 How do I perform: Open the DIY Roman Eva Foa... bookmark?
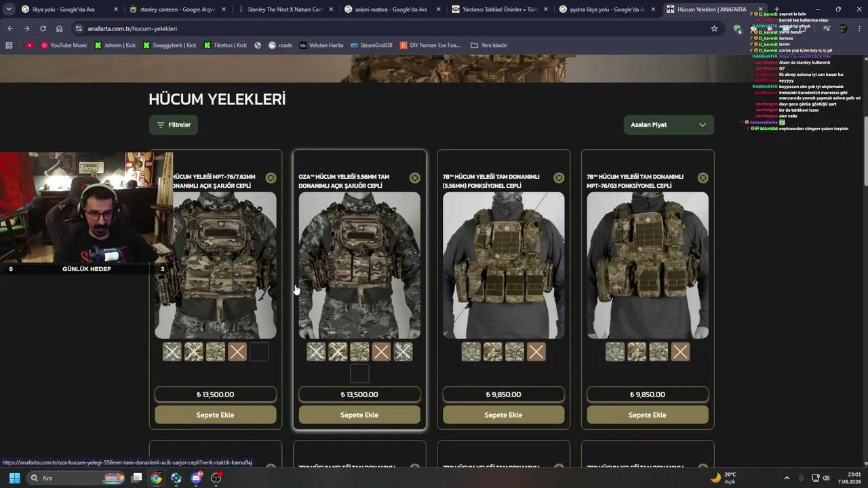pos(431,45)
